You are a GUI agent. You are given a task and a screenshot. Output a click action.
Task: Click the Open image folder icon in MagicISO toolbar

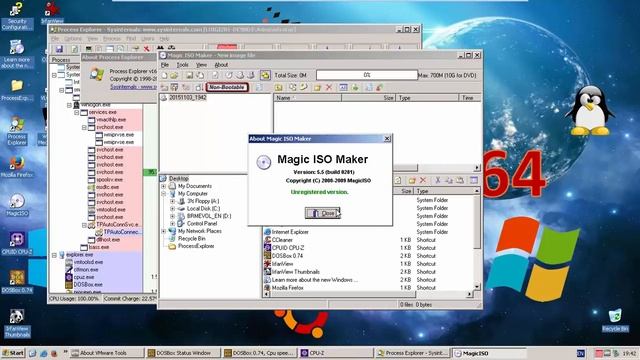(x=174, y=76)
